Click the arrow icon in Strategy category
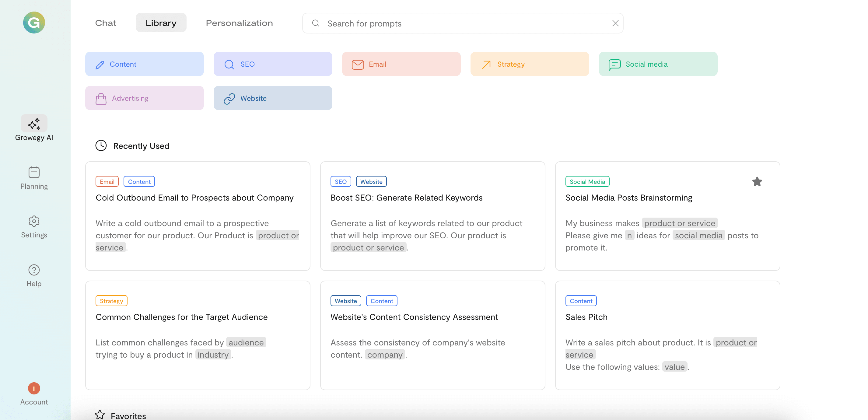The image size is (868, 420). tap(486, 65)
